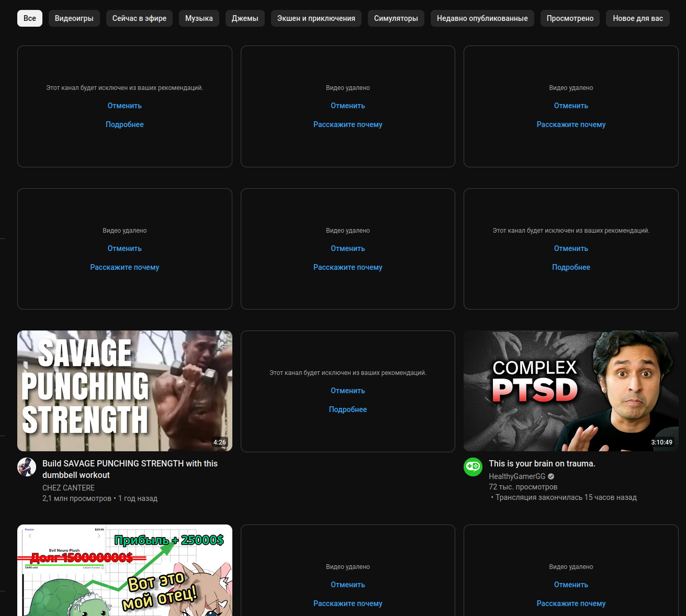Click 'Видео удалено' below the HealthyGamerGG video
Screen dimensions: 686x616
point(571,567)
